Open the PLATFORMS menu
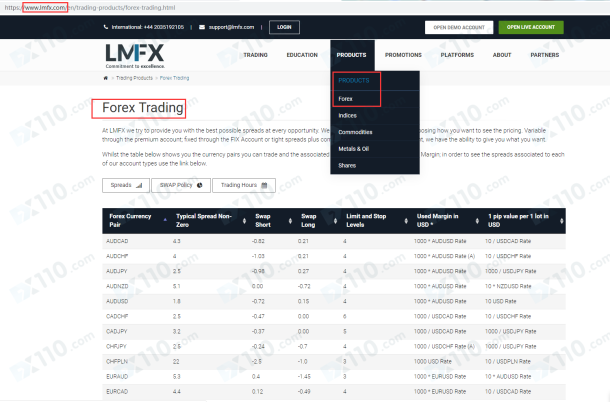610x402 pixels. tap(457, 55)
